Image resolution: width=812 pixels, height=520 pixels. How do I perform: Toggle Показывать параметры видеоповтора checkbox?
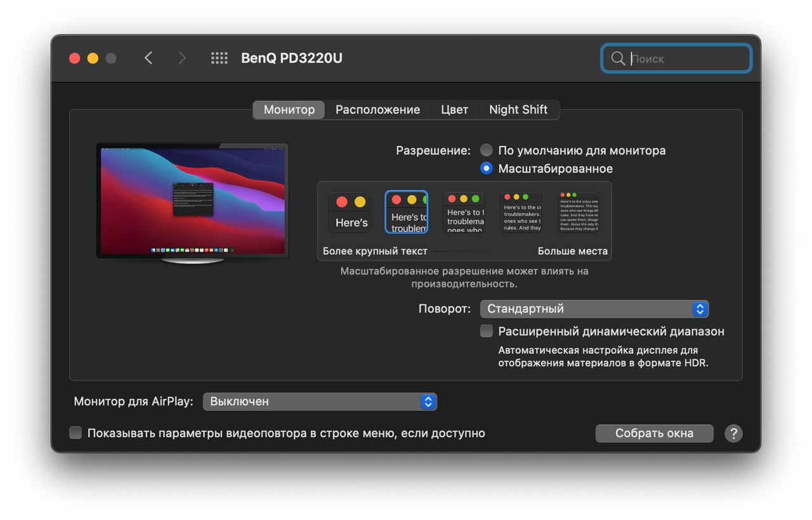click(x=75, y=433)
